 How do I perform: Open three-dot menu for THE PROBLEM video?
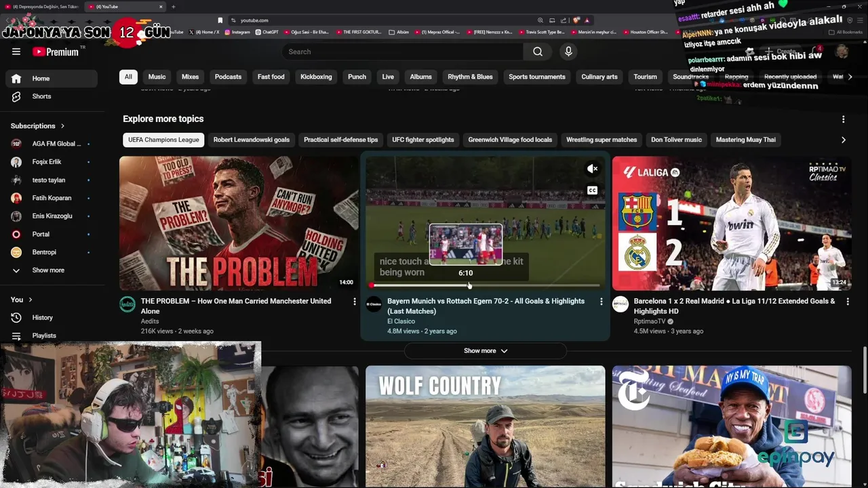(x=354, y=302)
